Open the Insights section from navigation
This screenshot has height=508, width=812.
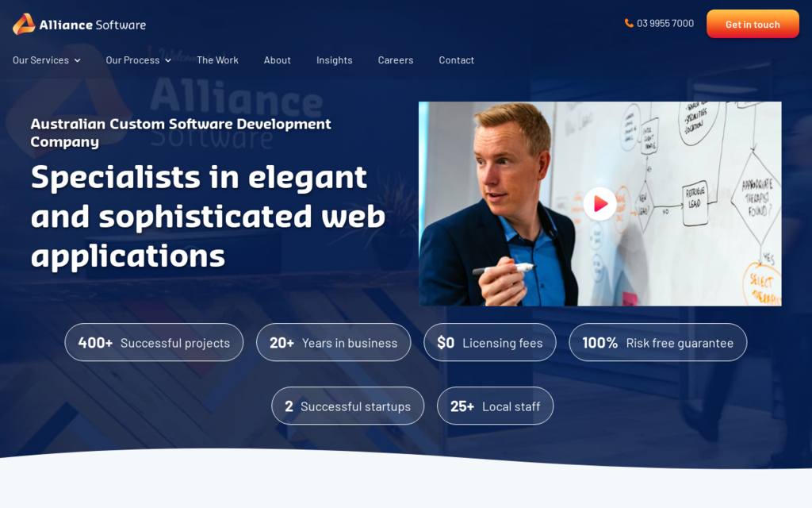pos(334,60)
